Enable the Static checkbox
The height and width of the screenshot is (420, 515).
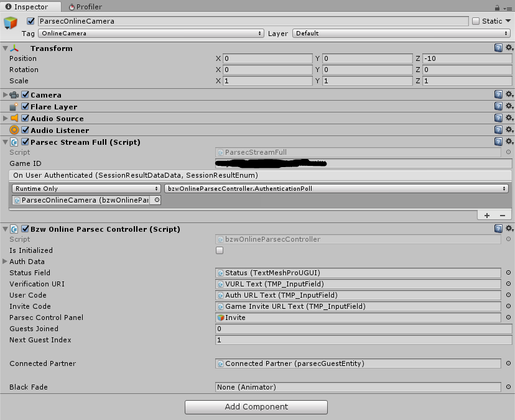coord(476,21)
